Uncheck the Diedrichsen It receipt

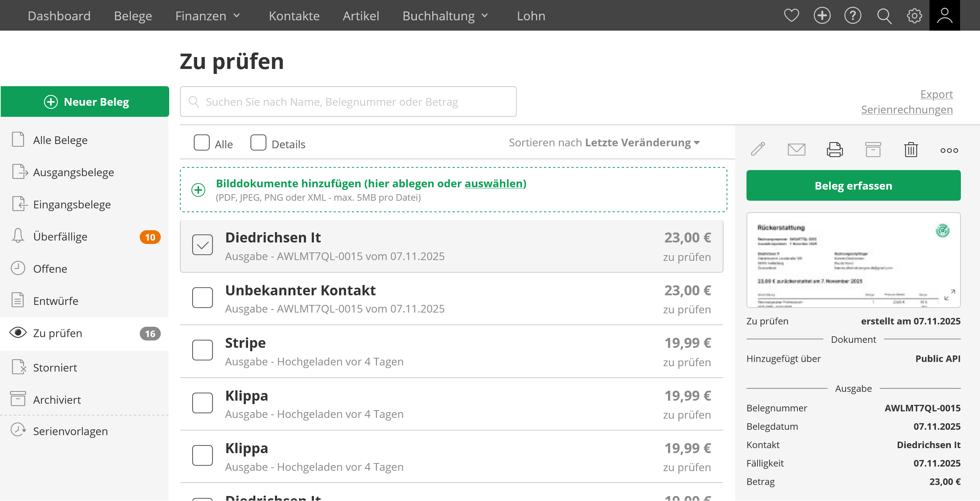[x=203, y=245]
